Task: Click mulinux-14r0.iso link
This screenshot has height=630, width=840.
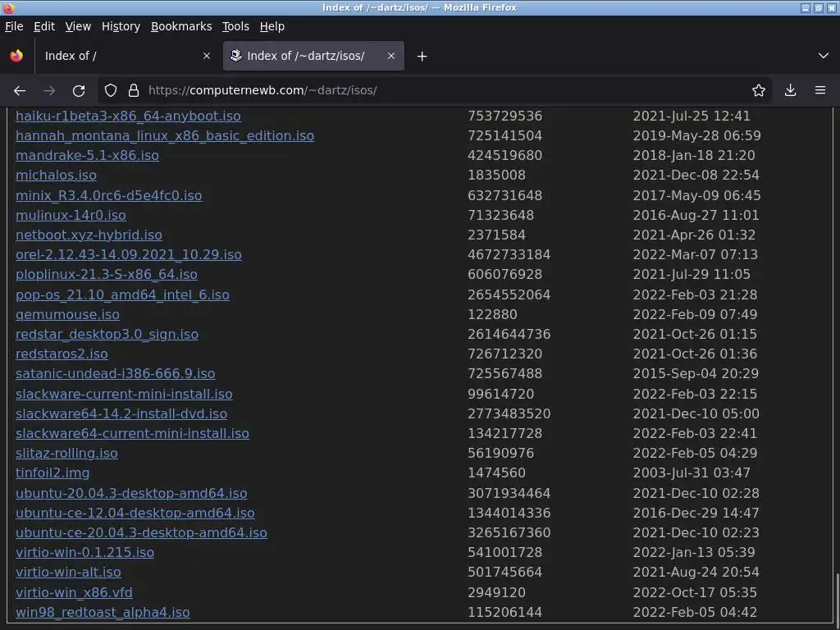Action: tap(71, 216)
